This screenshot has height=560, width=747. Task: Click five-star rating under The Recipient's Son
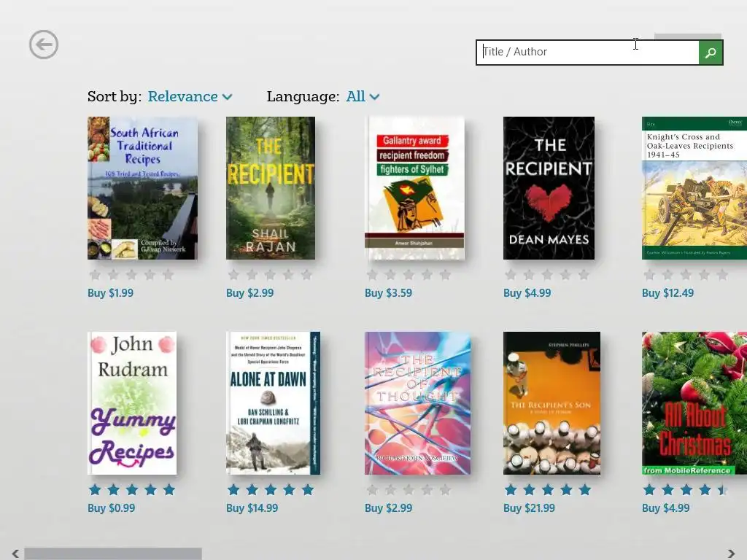pyautogui.click(x=547, y=489)
